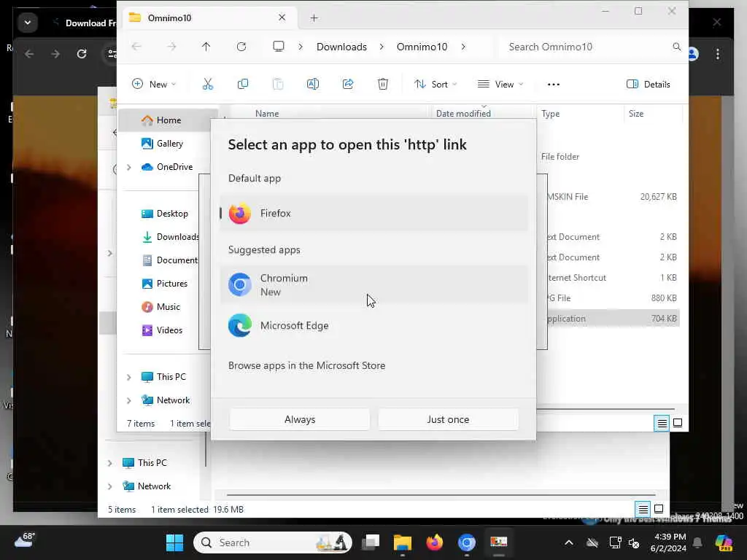Click the PC icon in the address bar
The image size is (747, 560).
(x=279, y=46)
